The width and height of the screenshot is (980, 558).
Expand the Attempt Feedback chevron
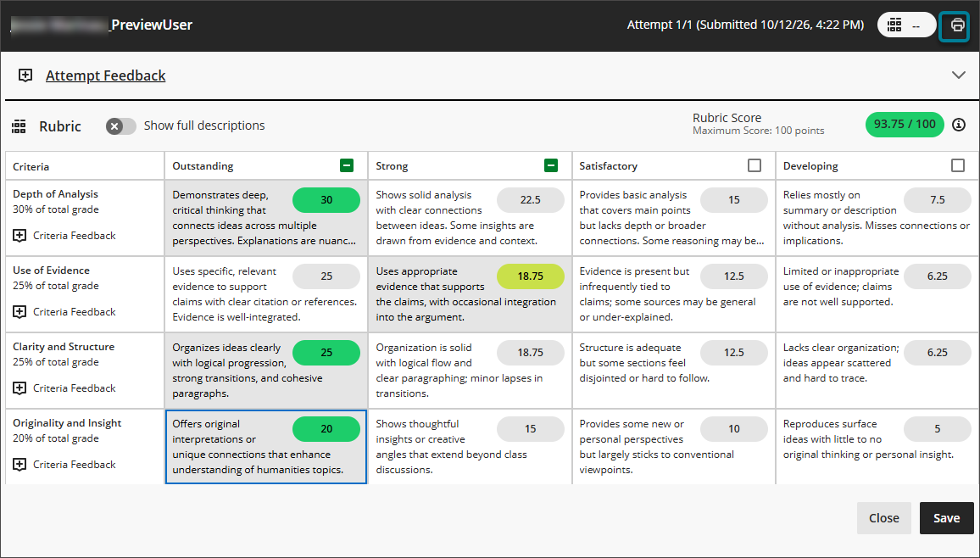click(x=958, y=75)
